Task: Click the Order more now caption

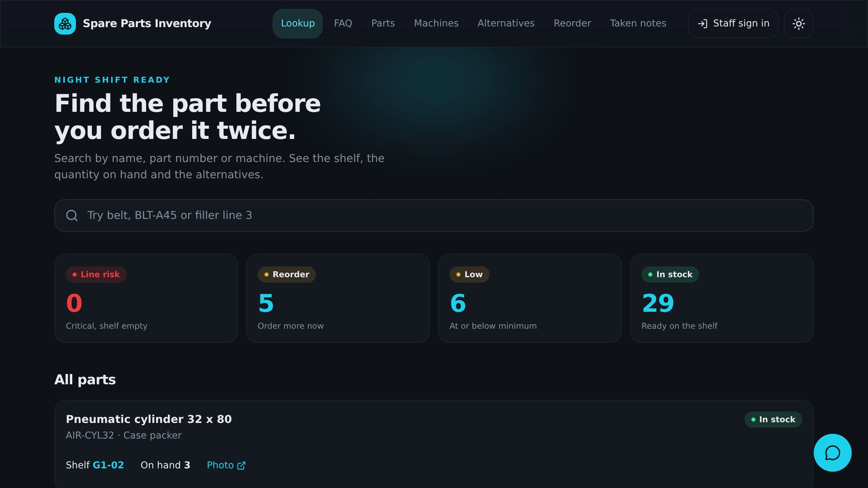Action: pyautogui.click(x=291, y=326)
